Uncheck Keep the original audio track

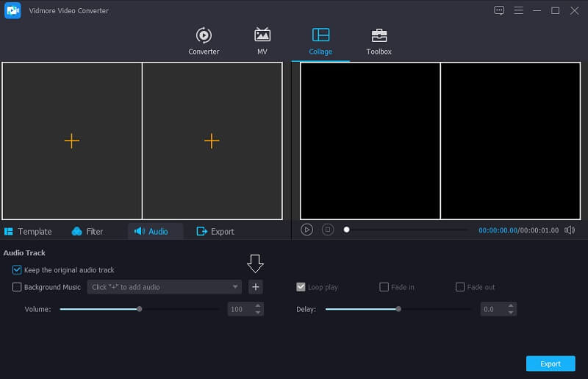pyautogui.click(x=18, y=270)
